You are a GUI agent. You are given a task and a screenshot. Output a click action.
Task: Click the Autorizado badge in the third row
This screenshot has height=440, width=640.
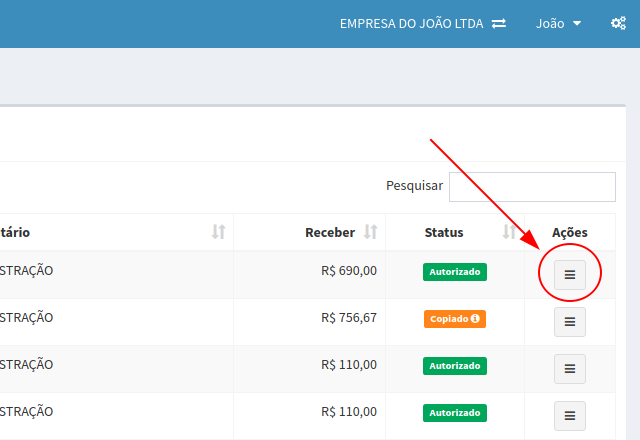tap(455, 366)
